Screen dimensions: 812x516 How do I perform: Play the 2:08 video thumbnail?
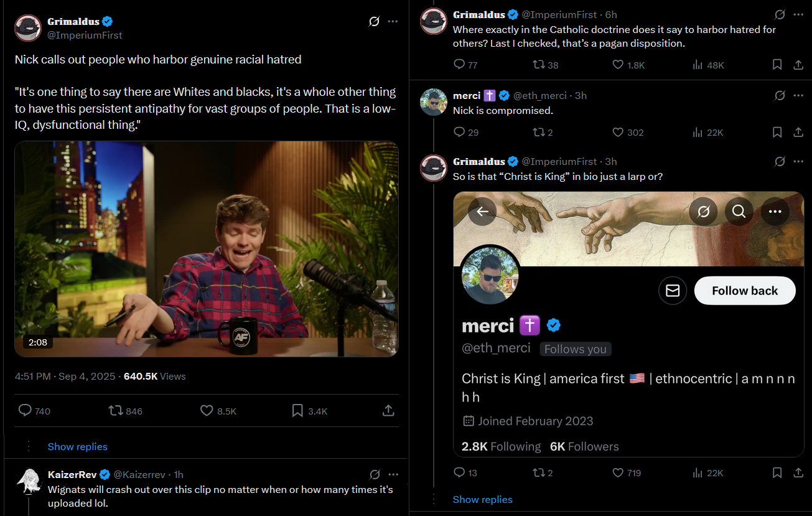tap(206, 249)
